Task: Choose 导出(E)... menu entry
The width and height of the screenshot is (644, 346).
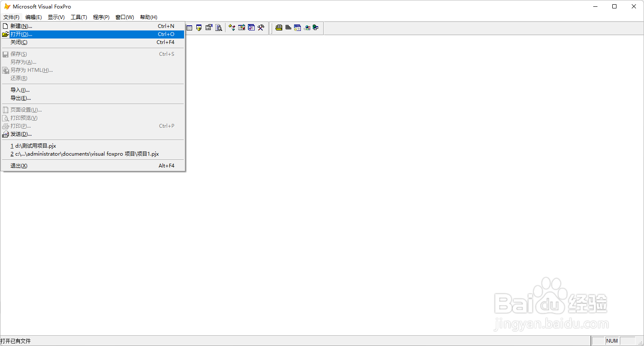Action: [x=93, y=98]
